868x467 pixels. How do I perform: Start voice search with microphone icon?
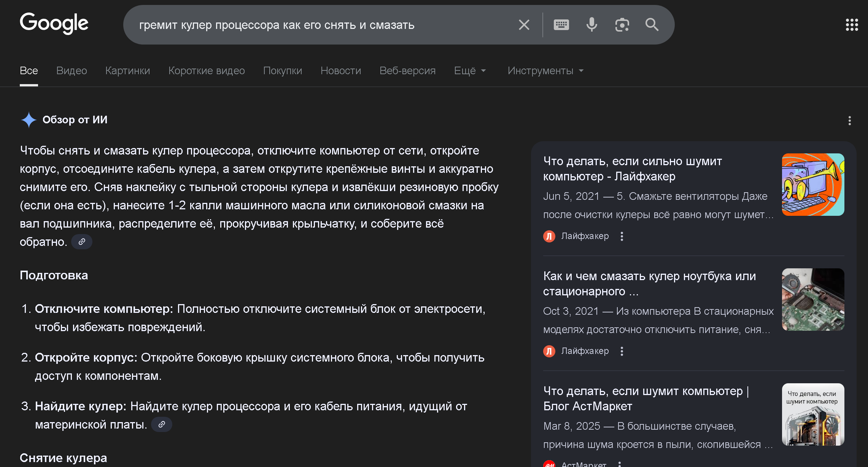591,25
